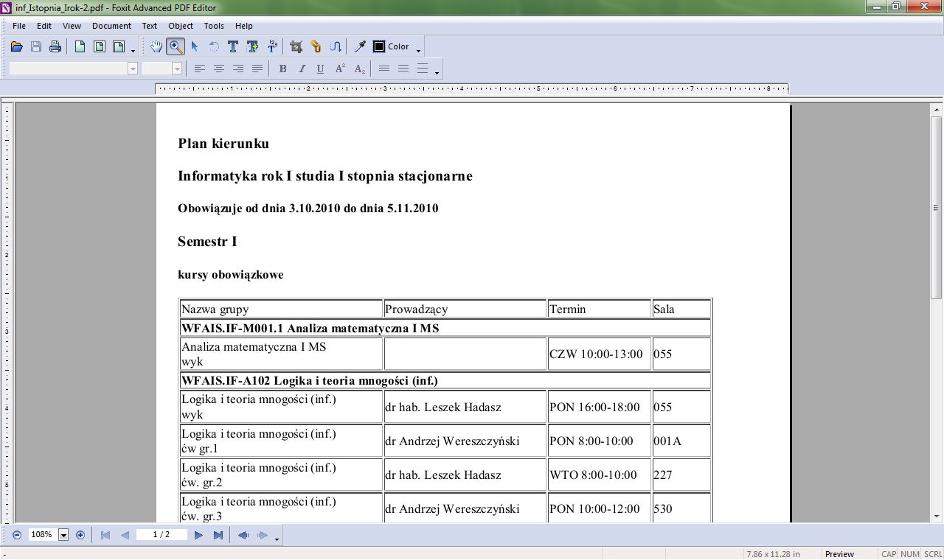This screenshot has height=560, width=944.
Task: Pick the Eyedropper color tool
Action: 360,46
